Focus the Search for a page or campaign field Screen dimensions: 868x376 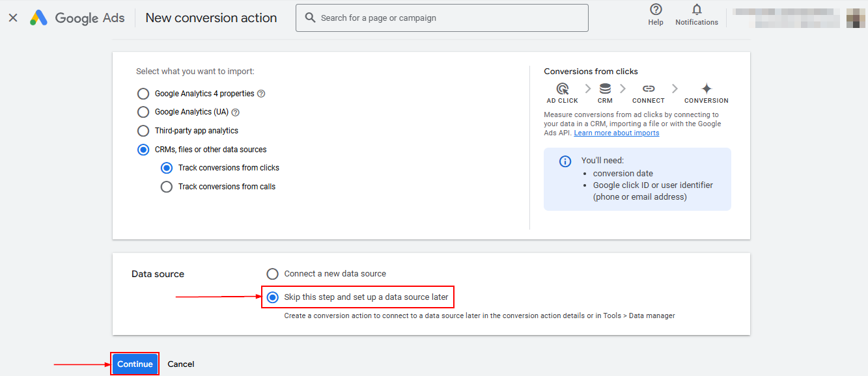(449, 18)
